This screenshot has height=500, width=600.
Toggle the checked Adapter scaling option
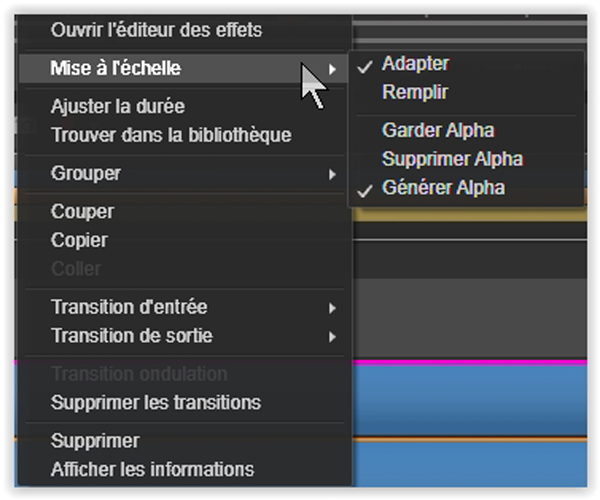coord(416,64)
